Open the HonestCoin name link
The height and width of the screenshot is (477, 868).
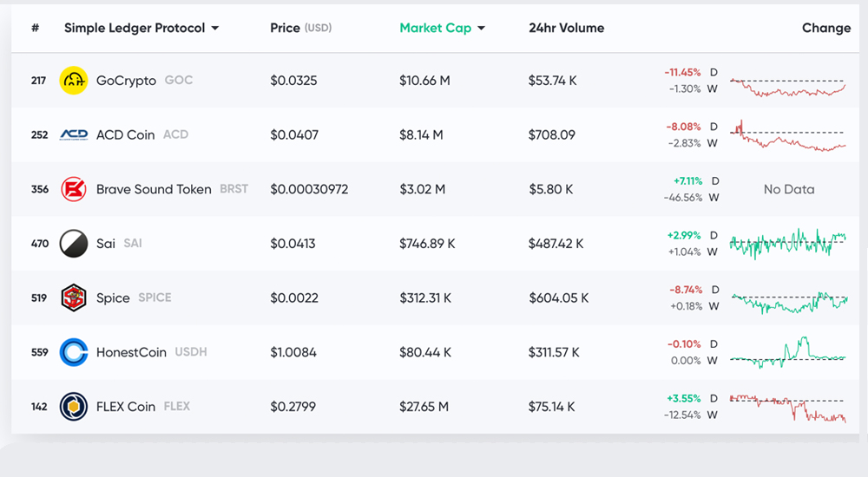131,352
